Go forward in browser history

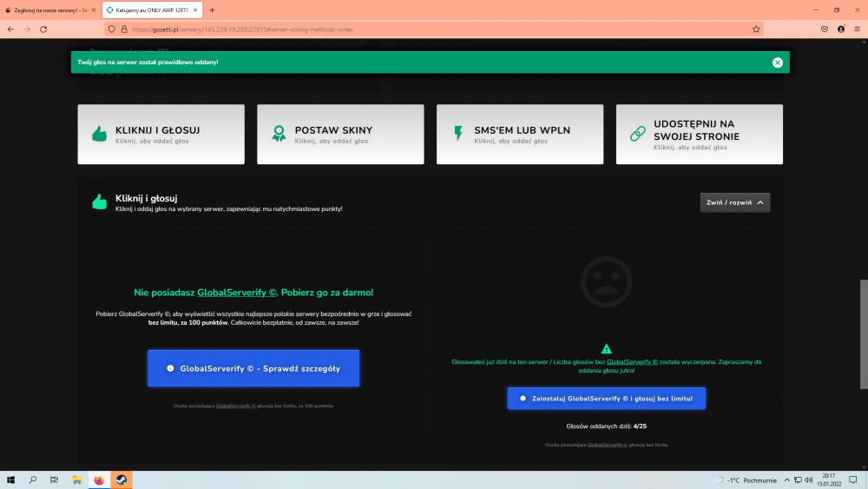coord(27,30)
